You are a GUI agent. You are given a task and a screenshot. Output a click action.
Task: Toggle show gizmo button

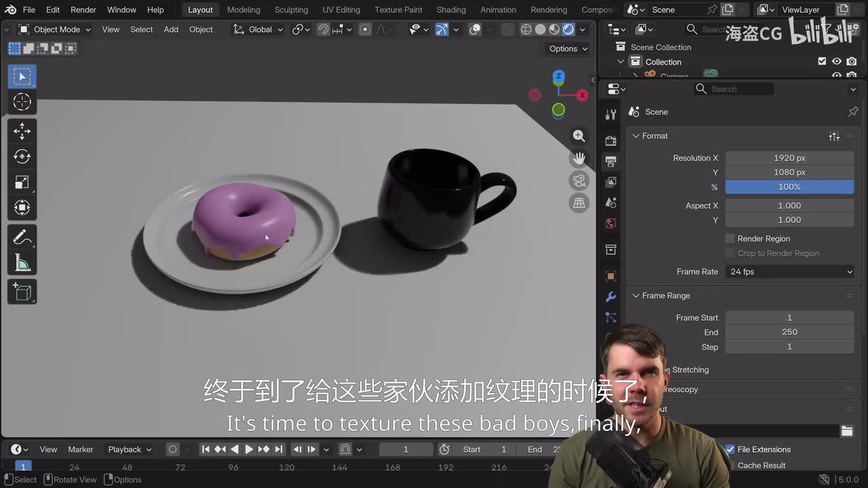(x=441, y=29)
